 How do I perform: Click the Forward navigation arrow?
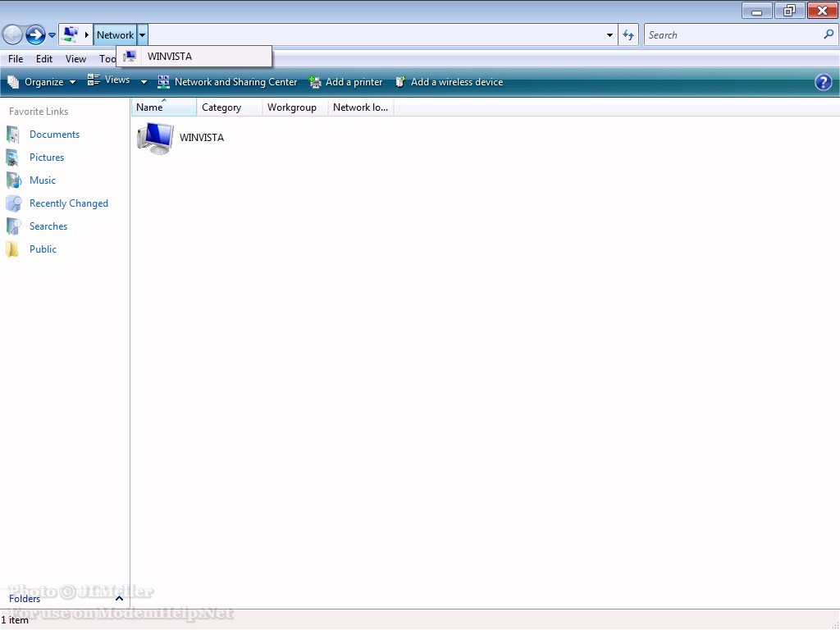[35, 34]
